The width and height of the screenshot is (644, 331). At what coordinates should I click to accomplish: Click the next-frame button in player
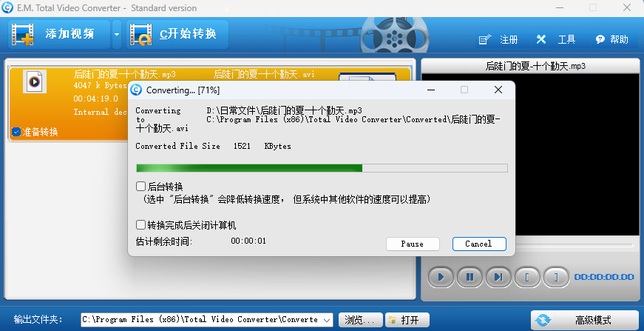(498, 277)
